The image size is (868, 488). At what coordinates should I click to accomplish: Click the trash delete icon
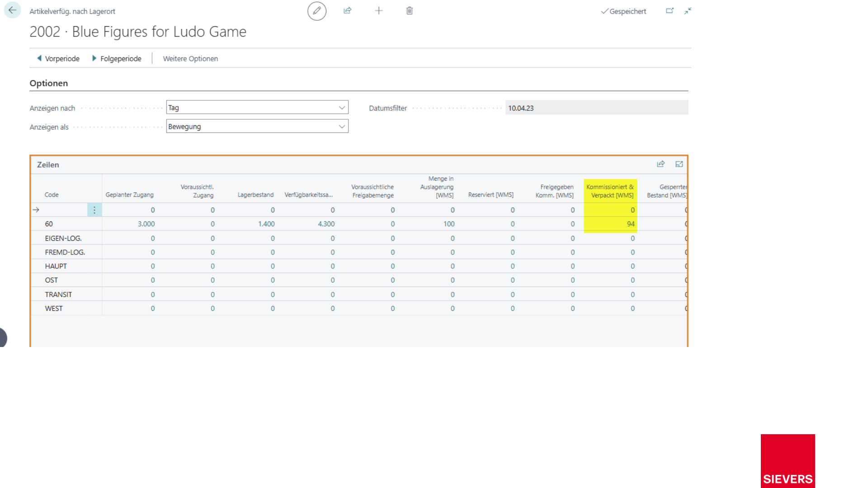pos(410,11)
